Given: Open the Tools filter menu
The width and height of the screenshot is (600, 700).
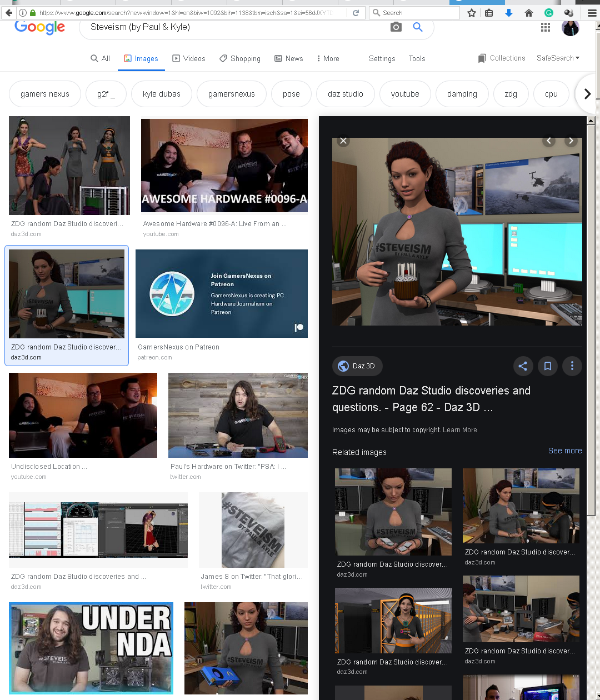Looking at the screenshot, I should point(417,58).
